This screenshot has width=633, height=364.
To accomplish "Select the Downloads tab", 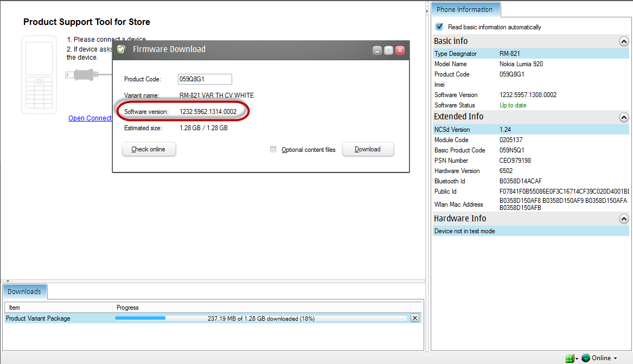I will point(24,292).
